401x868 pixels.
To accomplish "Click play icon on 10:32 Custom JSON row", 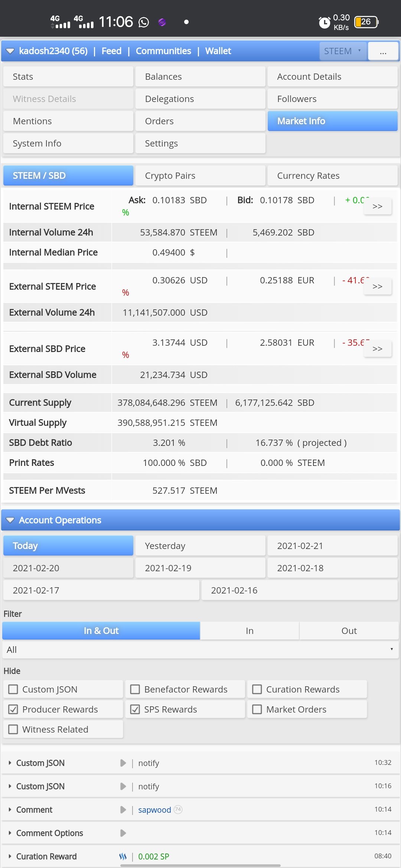I will [x=123, y=763].
